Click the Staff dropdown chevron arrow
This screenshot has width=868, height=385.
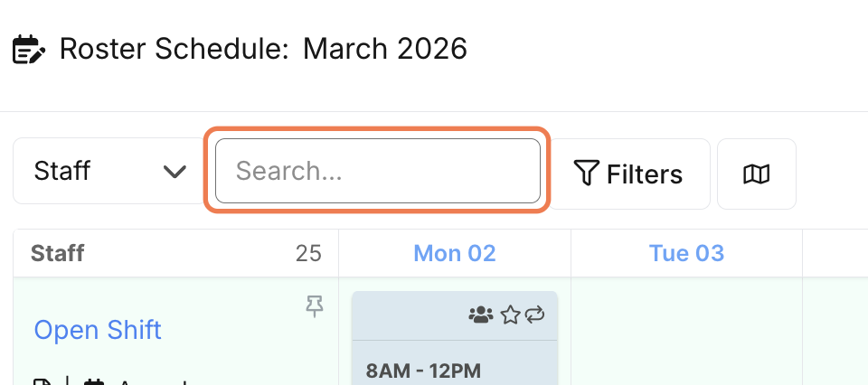(175, 172)
